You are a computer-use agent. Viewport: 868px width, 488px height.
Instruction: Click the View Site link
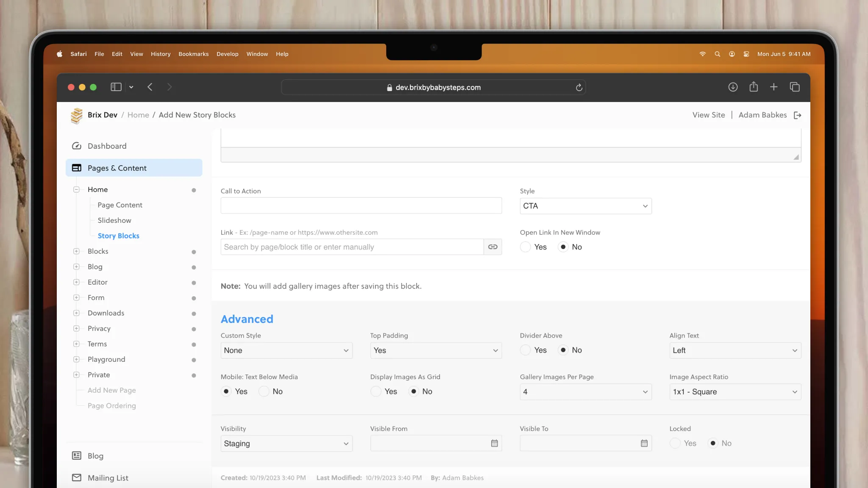point(708,115)
